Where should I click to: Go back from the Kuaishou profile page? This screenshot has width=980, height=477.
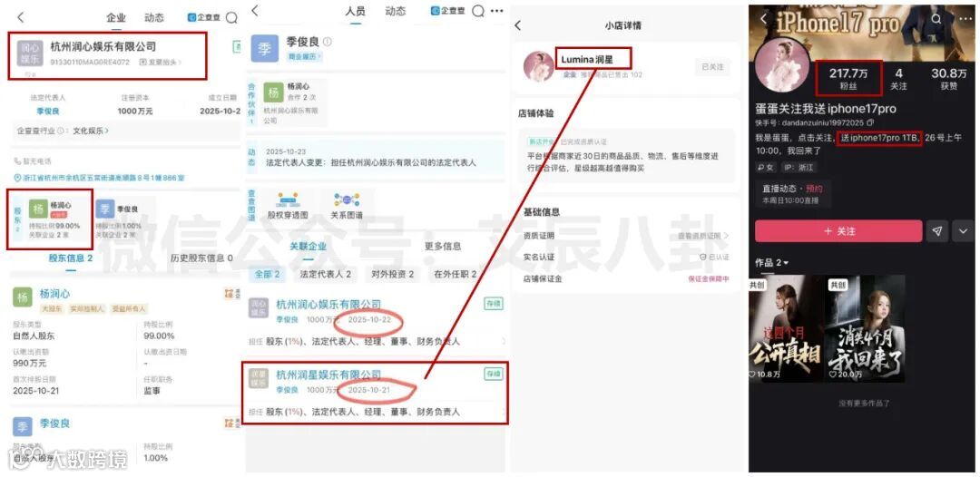764,19
